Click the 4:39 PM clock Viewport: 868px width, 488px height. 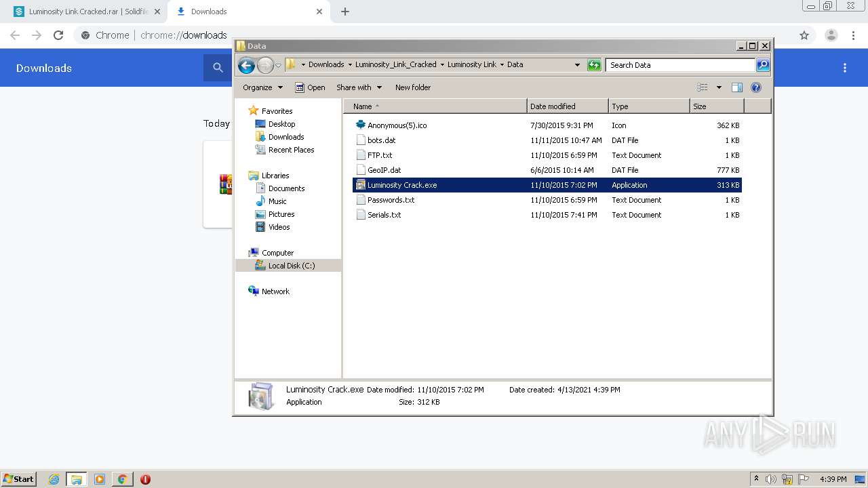tap(833, 479)
